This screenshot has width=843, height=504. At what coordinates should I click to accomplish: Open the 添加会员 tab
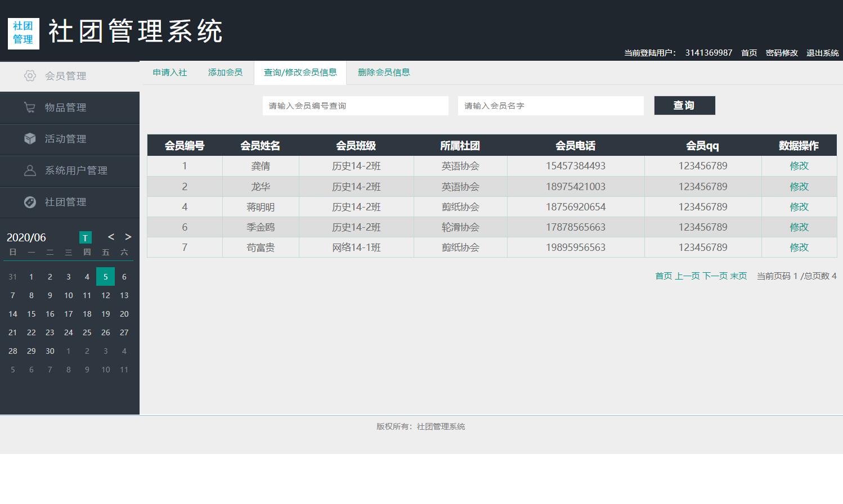coord(225,73)
